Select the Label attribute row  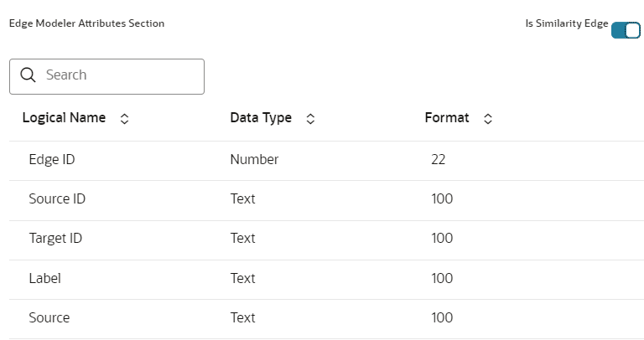tap(44, 278)
